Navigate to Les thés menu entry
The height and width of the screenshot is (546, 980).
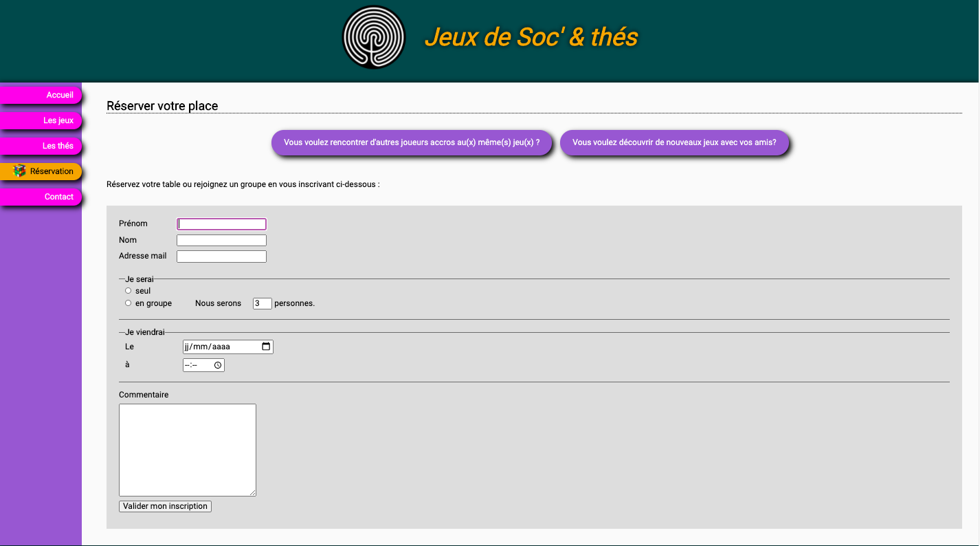click(x=41, y=146)
